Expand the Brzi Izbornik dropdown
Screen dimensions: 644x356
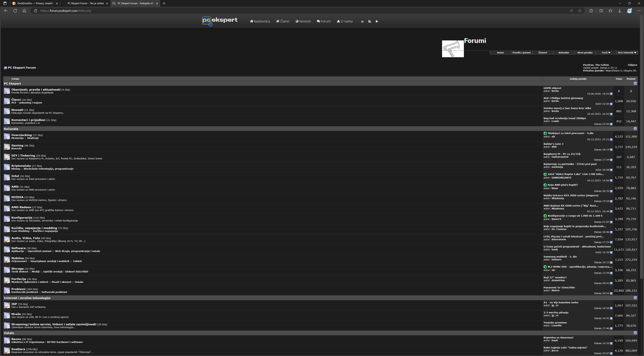click(627, 53)
